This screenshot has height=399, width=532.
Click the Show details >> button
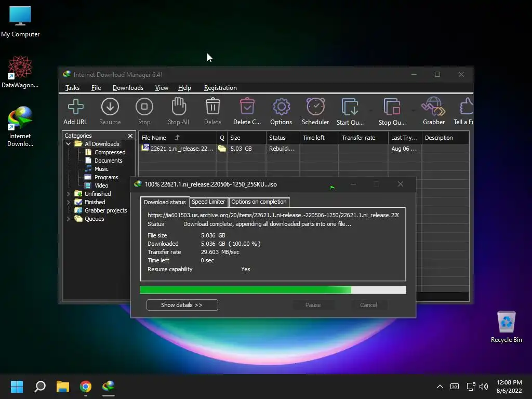tap(182, 305)
